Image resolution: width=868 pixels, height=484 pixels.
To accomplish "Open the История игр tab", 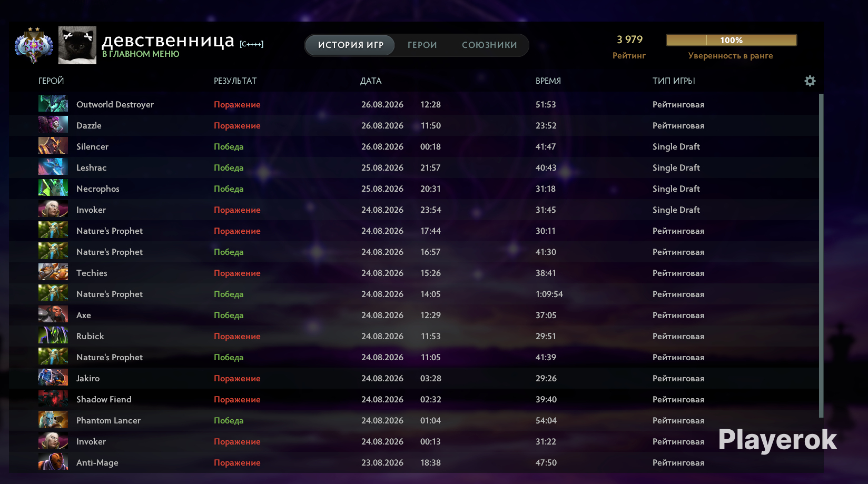I will 351,45.
